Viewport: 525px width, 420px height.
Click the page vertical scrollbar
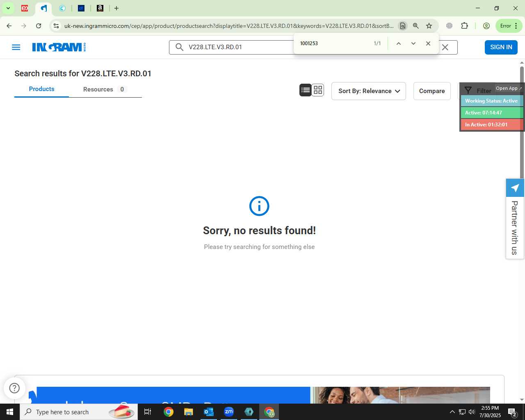(x=522, y=122)
